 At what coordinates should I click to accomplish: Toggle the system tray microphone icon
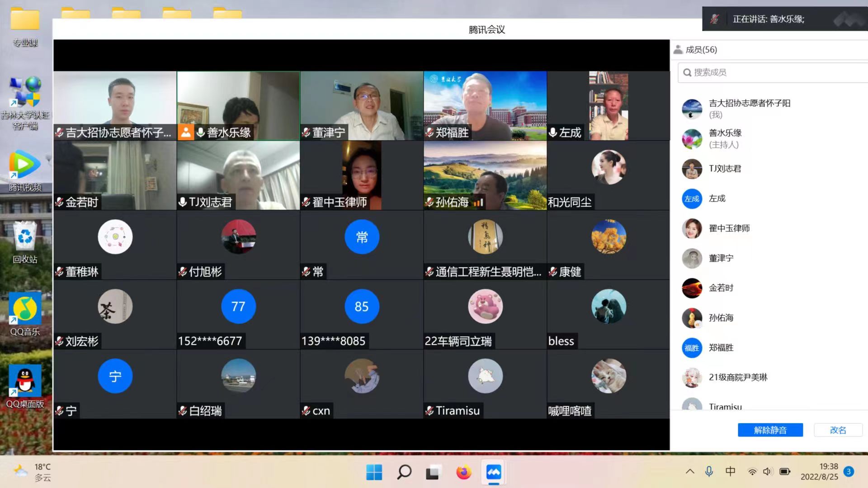coord(709,472)
